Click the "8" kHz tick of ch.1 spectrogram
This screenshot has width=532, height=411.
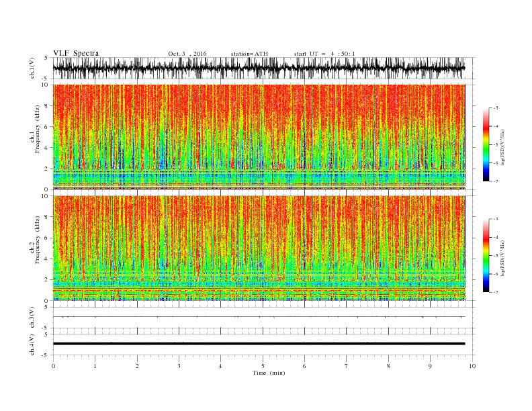tap(47, 106)
